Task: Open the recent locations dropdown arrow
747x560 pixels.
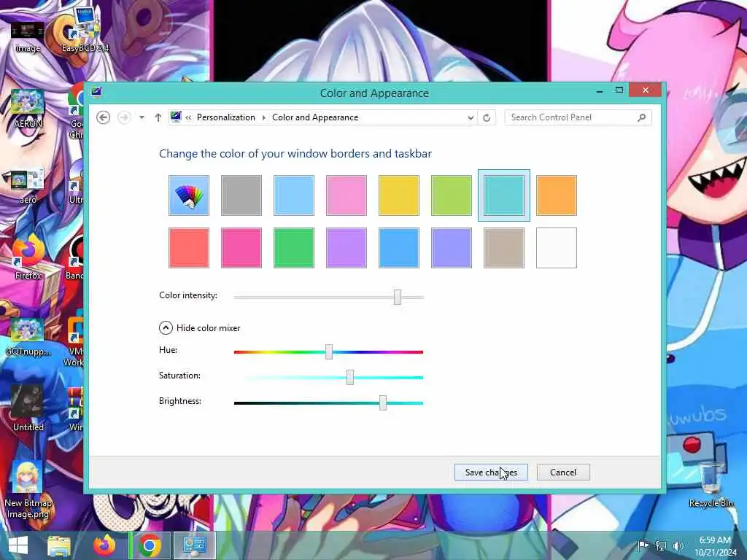Action: pos(142,117)
